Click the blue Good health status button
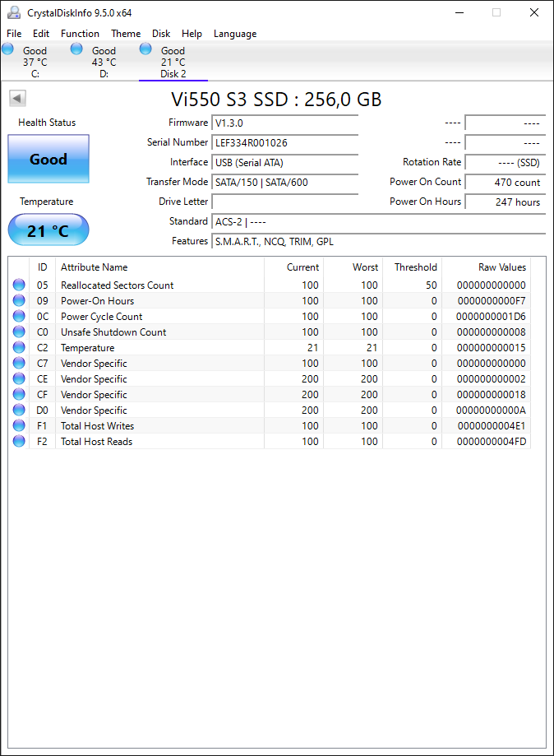 pos(48,159)
